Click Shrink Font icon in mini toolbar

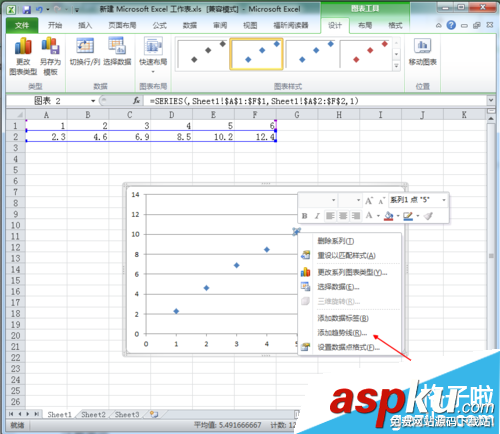point(381,200)
